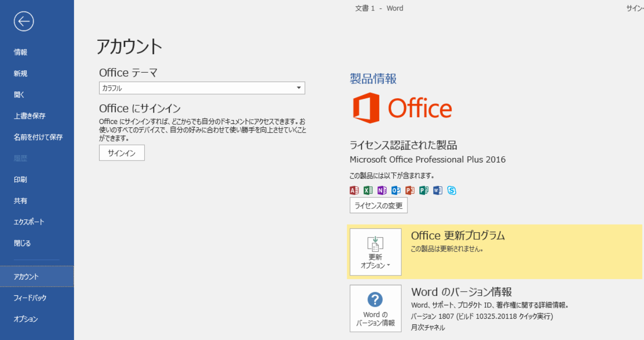Screen dimensions: 644x340
Task: Open the 印刷 page in the sidebar
Action: click(20, 179)
